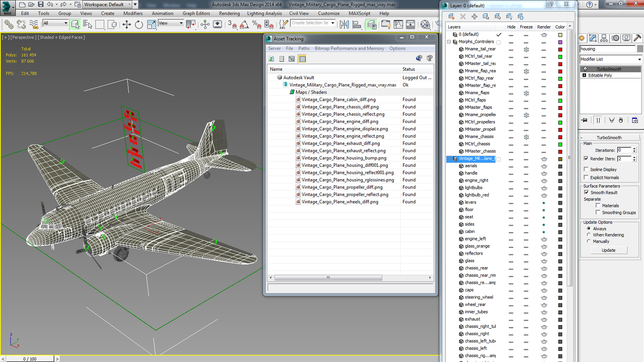Click the Unlink Selection tool
644x362 pixels.
click(x=21, y=24)
